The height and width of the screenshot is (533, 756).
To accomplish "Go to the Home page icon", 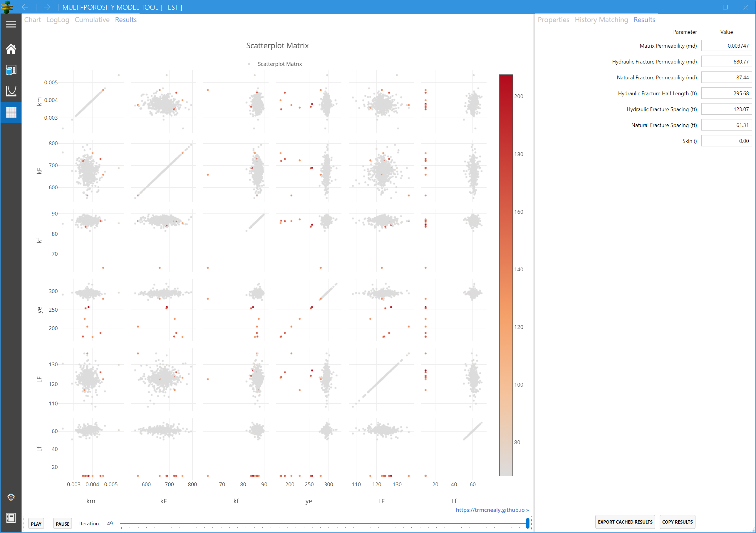I will click(x=11, y=49).
